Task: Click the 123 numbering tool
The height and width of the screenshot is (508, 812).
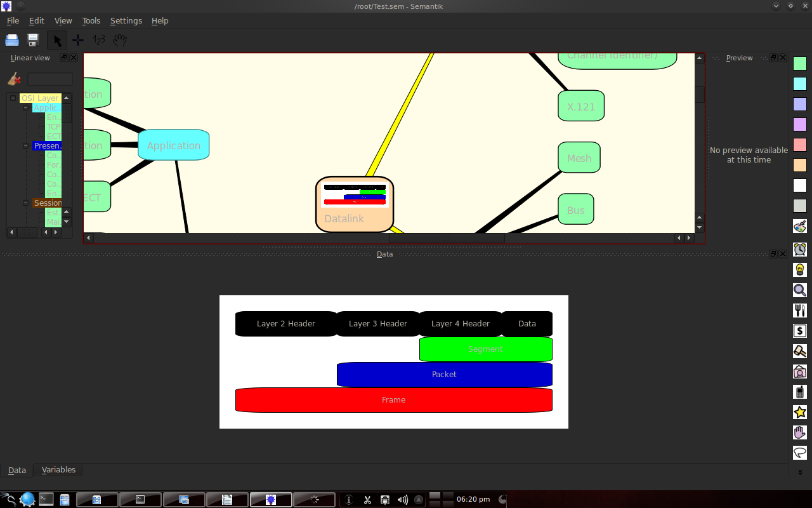Action: [98, 39]
